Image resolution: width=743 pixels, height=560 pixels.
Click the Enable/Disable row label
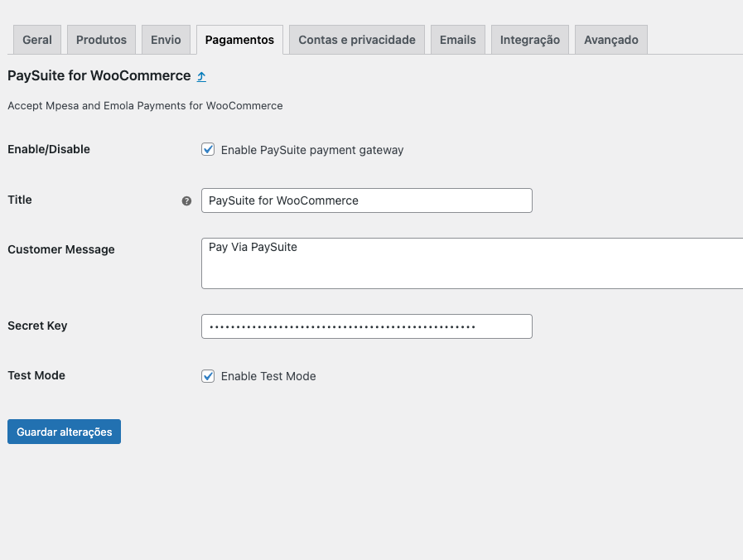click(x=49, y=149)
